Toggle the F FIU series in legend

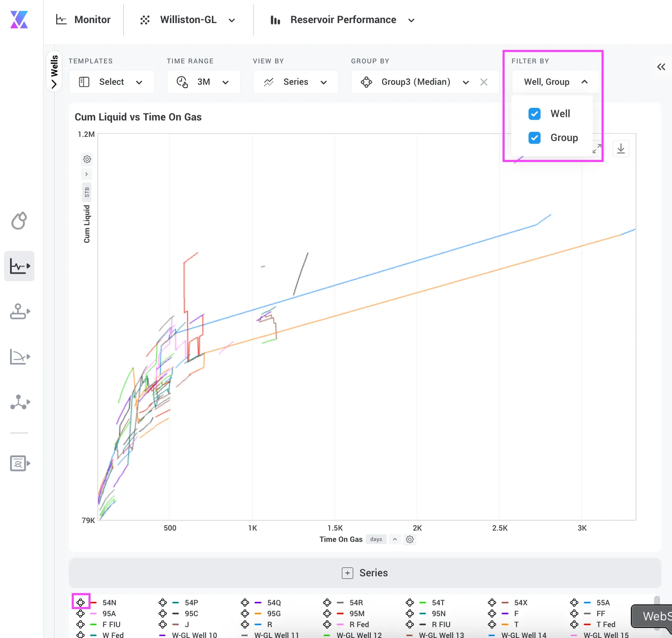click(x=111, y=625)
